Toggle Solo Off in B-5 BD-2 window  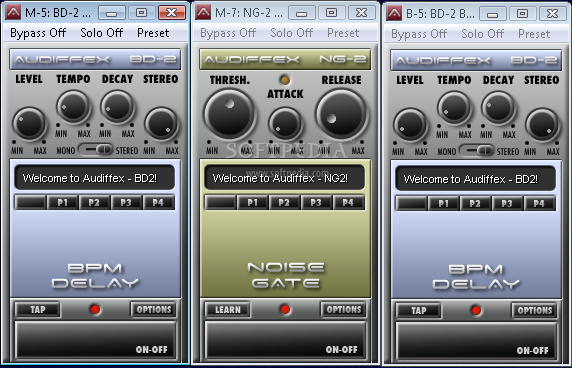click(482, 34)
